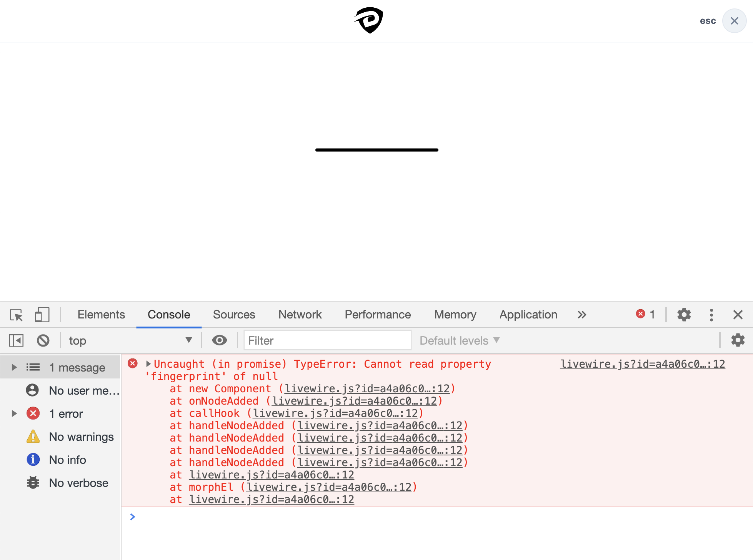
Task: Select the 'No verbose' filter category
Action: click(78, 483)
